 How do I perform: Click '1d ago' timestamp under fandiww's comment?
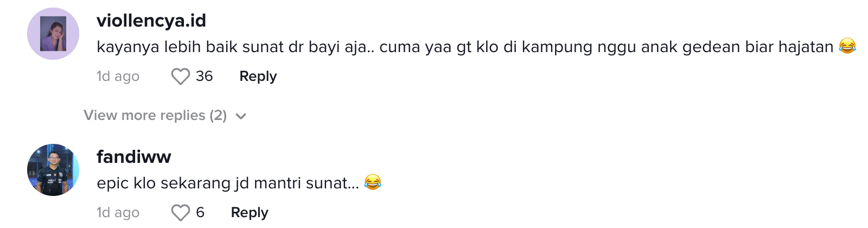point(118,213)
